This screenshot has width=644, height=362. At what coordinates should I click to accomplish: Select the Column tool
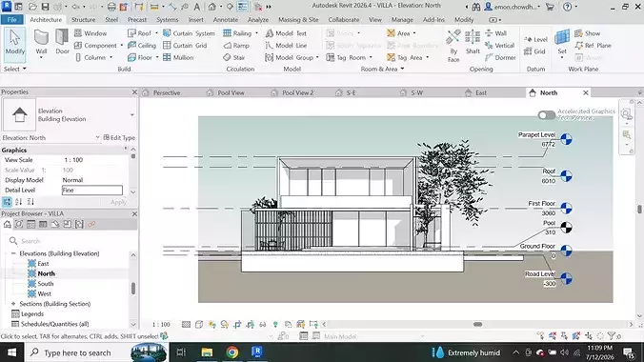[91, 57]
